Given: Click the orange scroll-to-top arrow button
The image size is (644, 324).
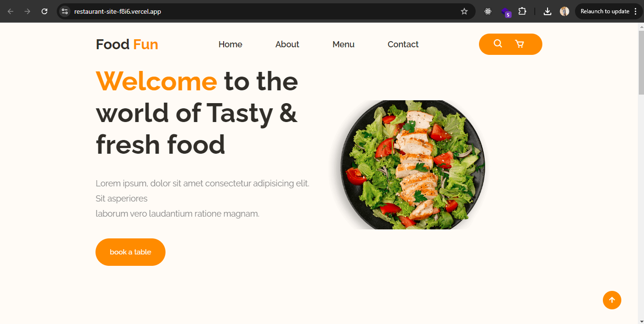Looking at the screenshot, I should 612,300.
